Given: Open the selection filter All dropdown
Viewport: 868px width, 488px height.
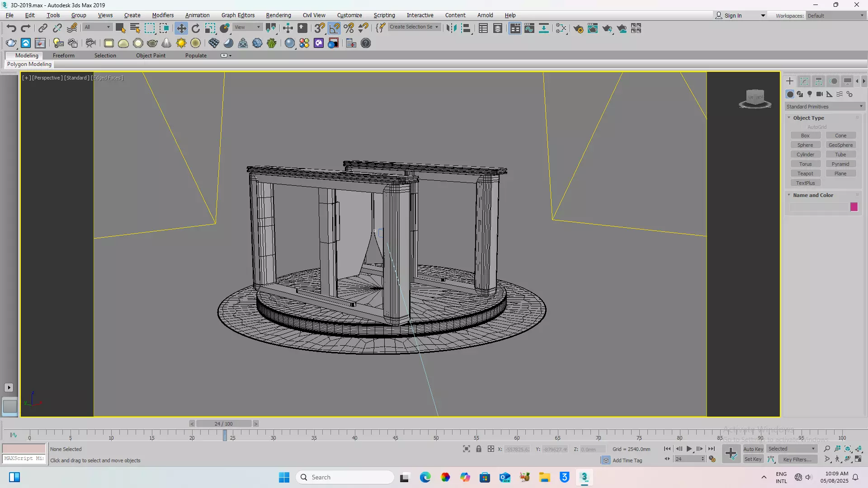Looking at the screenshot, I should tap(97, 27).
